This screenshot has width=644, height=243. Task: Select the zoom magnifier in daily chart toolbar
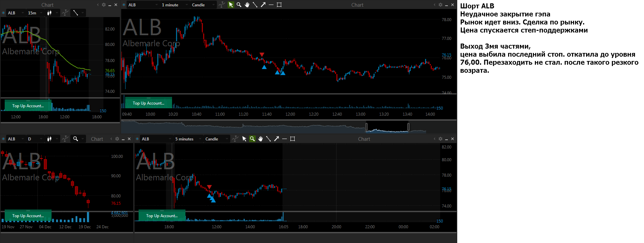click(76, 139)
